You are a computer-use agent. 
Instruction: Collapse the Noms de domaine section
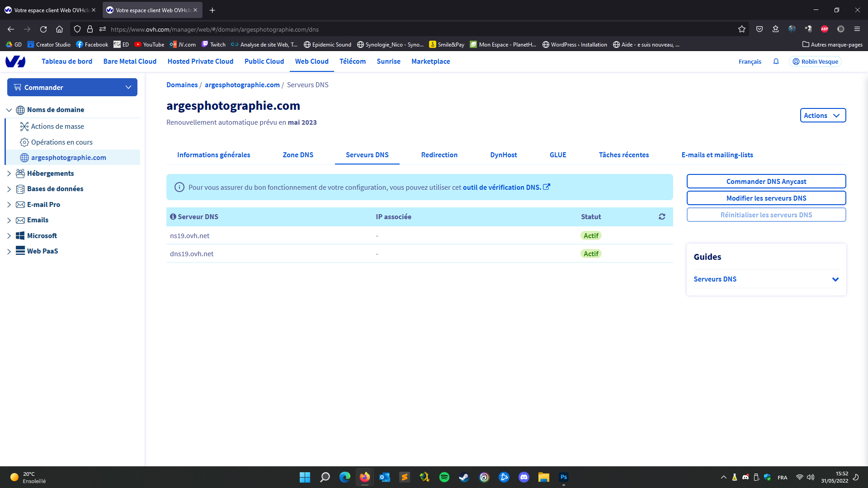click(9, 110)
